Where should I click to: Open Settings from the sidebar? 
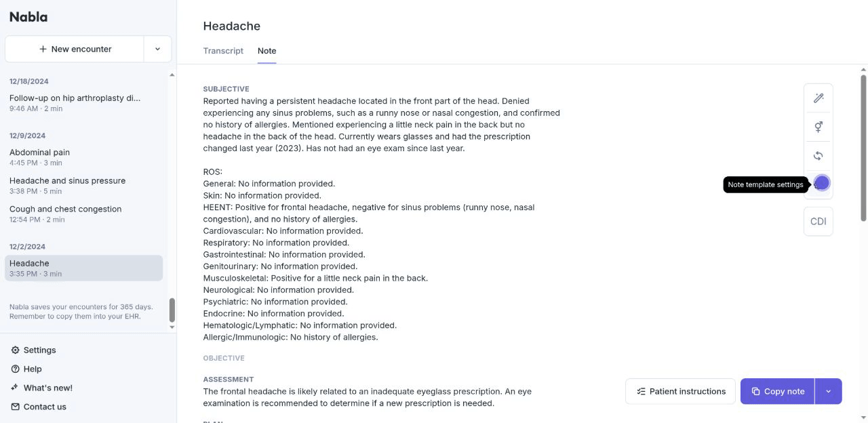pyautogui.click(x=39, y=350)
